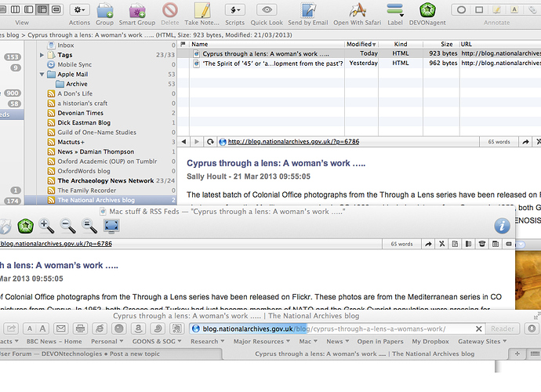The image size is (541, 392).
Task: Launch DEVONagent from the main toolbar
Action: pyautogui.click(x=427, y=10)
